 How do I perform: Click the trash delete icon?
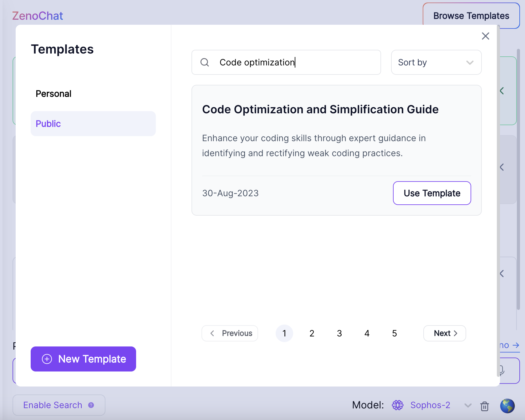(x=484, y=406)
